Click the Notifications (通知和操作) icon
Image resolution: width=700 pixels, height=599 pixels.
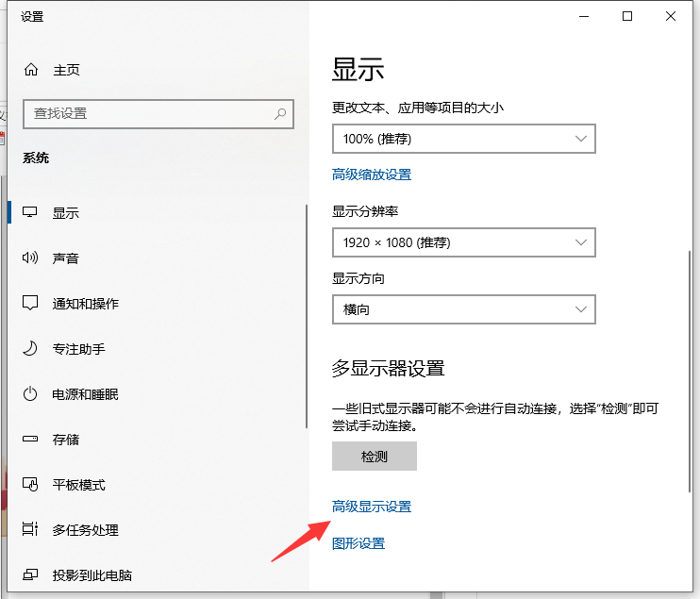coord(31,304)
